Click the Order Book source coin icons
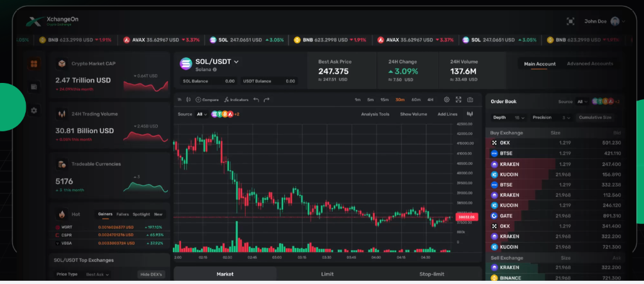 pos(606,101)
